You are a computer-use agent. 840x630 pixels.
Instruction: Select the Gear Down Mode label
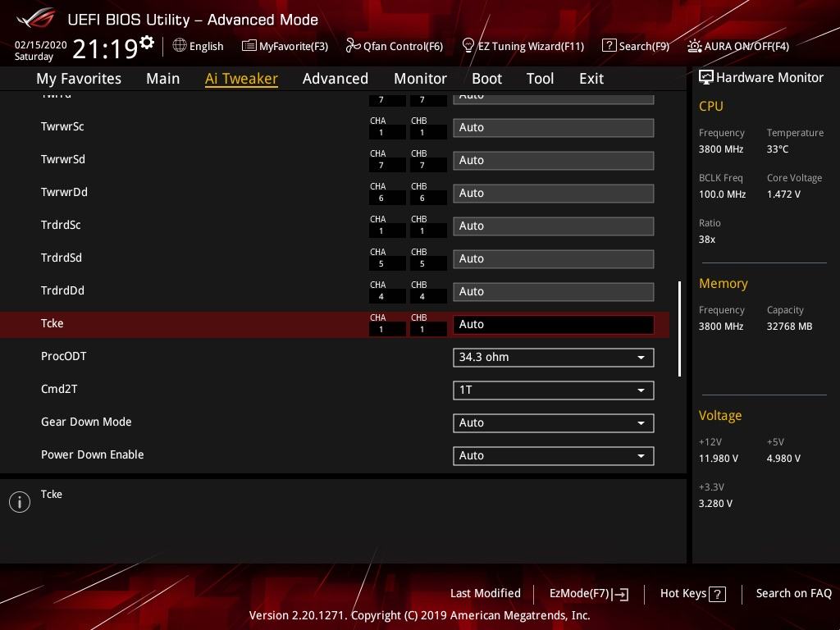(x=86, y=422)
